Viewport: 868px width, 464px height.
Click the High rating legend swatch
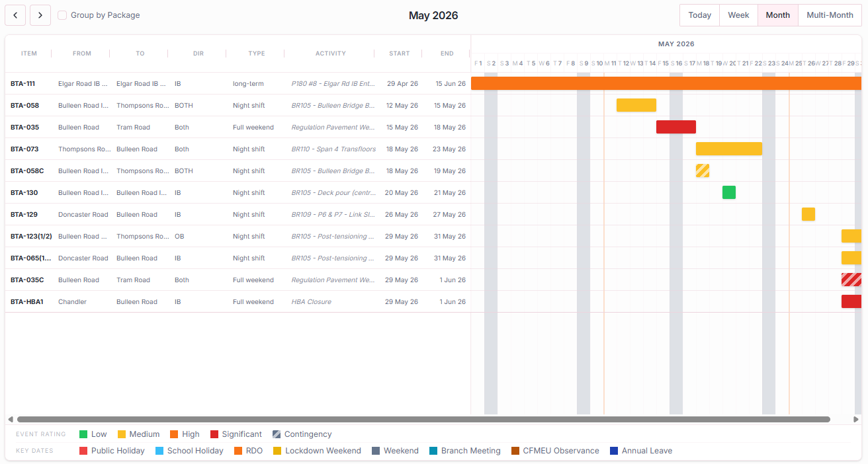[x=174, y=434]
